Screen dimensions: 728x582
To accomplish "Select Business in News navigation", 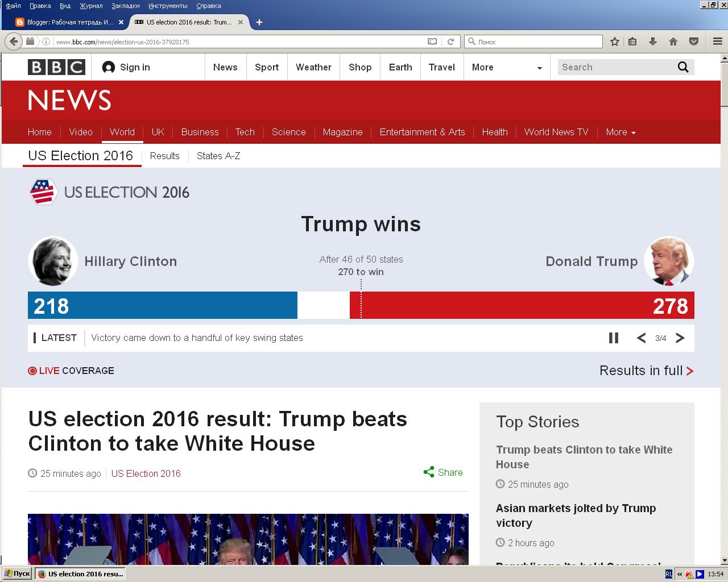I will (200, 132).
